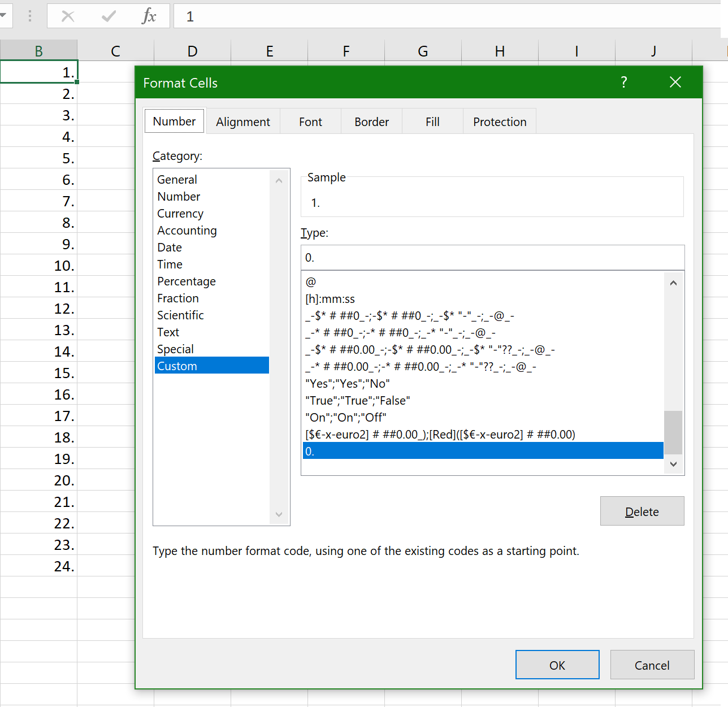
Task: Open the Font tab
Action: [x=310, y=122]
